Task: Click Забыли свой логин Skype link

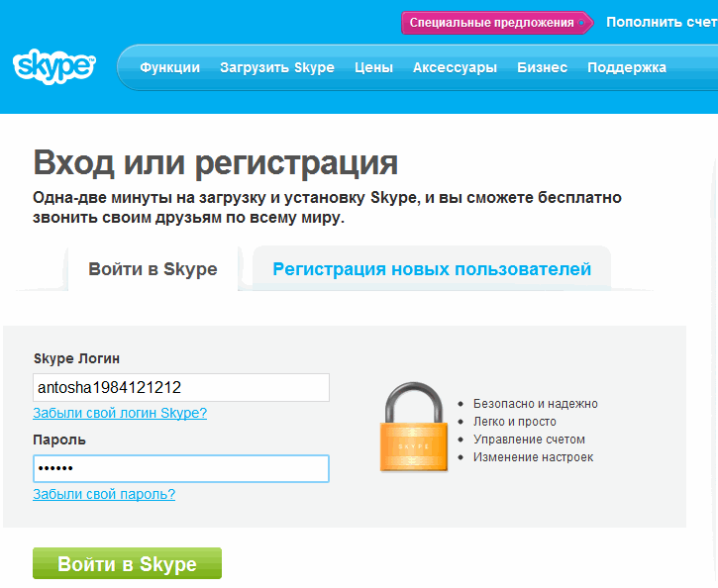Action: pyautogui.click(x=120, y=413)
